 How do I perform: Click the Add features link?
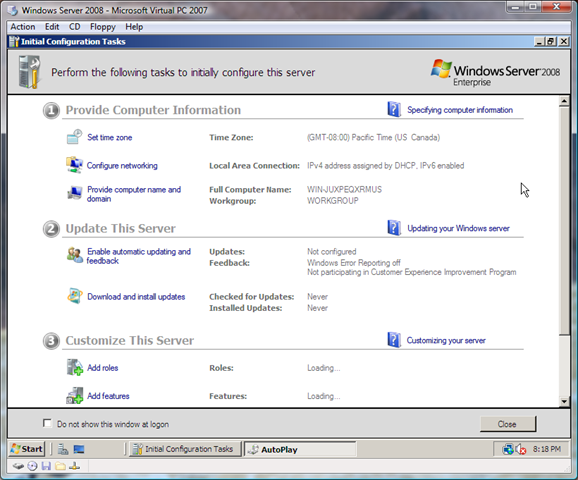coord(108,396)
